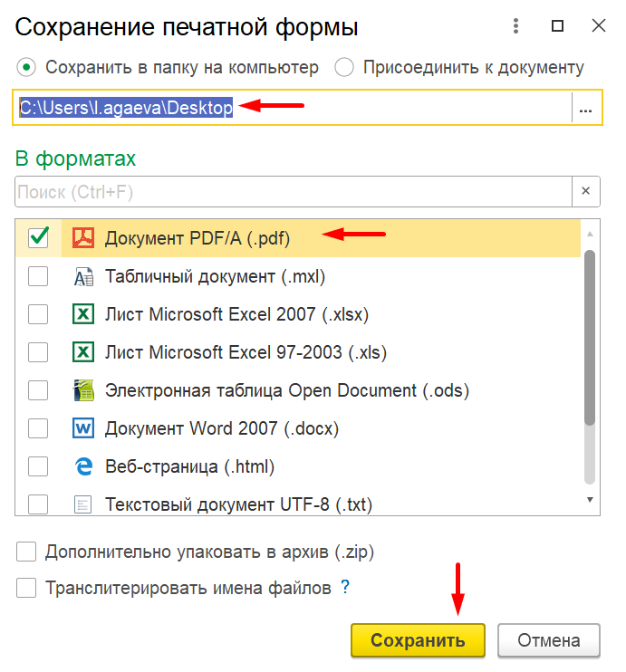Close the Сохранение печатной формы dialog

[x=599, y=25]
